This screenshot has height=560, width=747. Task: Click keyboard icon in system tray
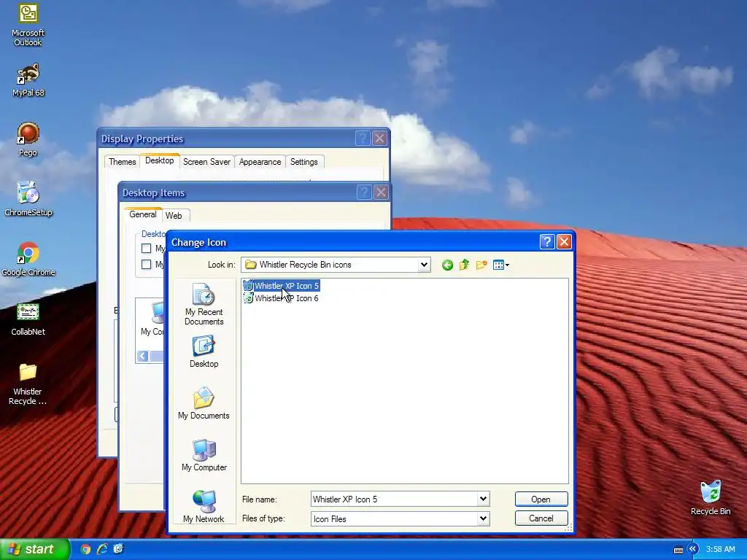click(678, 550)
